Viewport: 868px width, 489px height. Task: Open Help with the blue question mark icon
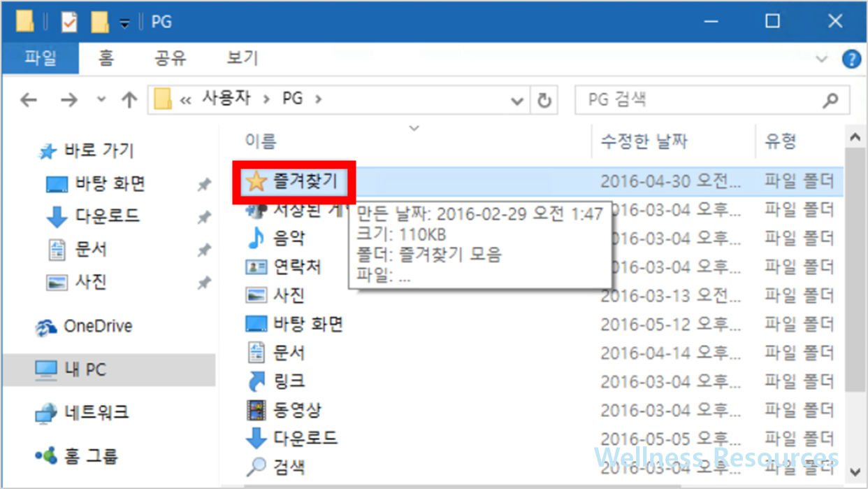[851, 59]
